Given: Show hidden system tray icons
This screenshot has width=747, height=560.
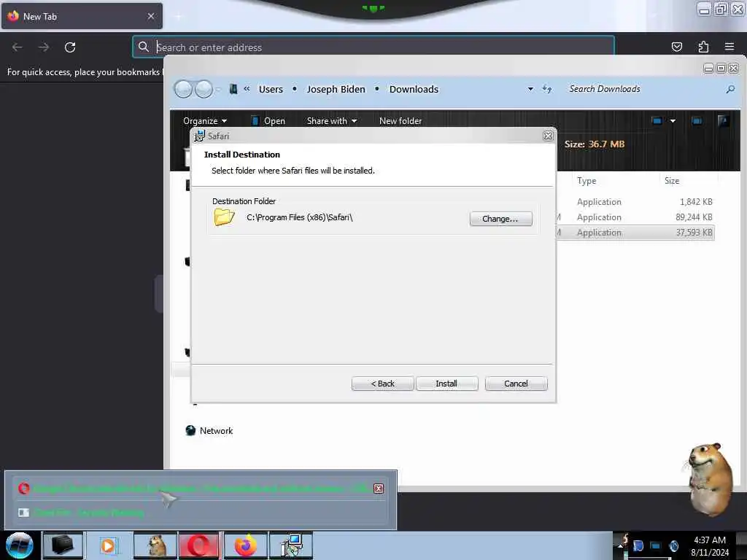Looking at the screenshot, I should 621,545.
